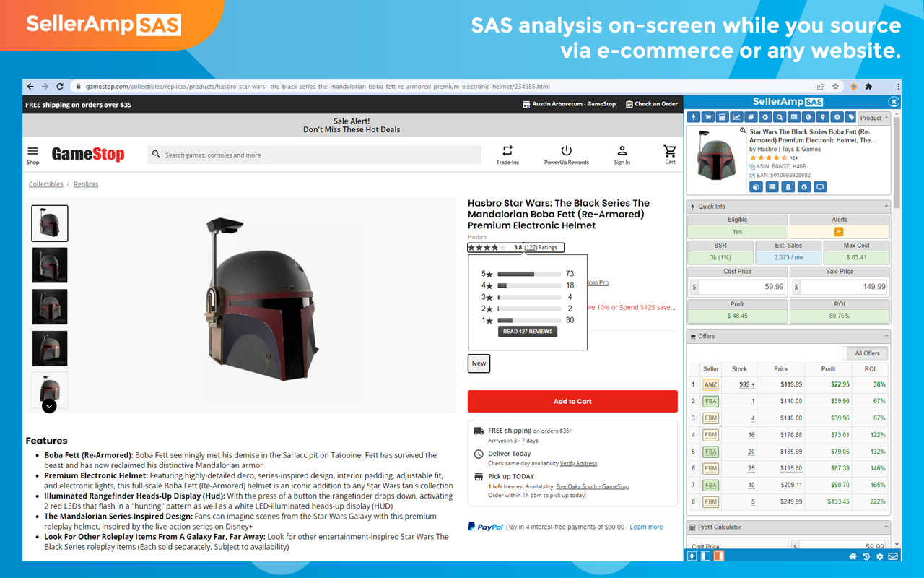Open the SellerAmp history clock icon
This screenshot has width=924, height=578.
[866, 556]
